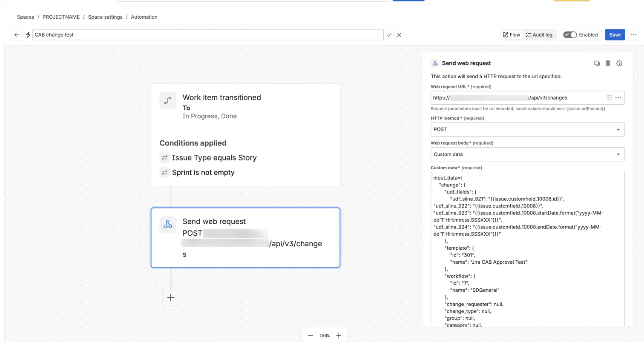The height and width of the screenshot is (342, 644).
Task: Select the Work item transitioned trigger card
Action: [x=245, y=135]
